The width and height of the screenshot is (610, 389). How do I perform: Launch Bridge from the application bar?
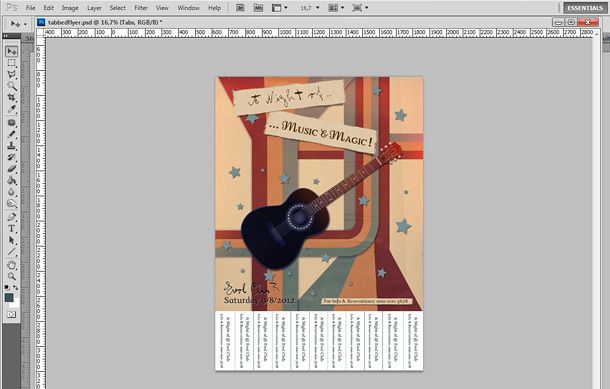[240, 8]
